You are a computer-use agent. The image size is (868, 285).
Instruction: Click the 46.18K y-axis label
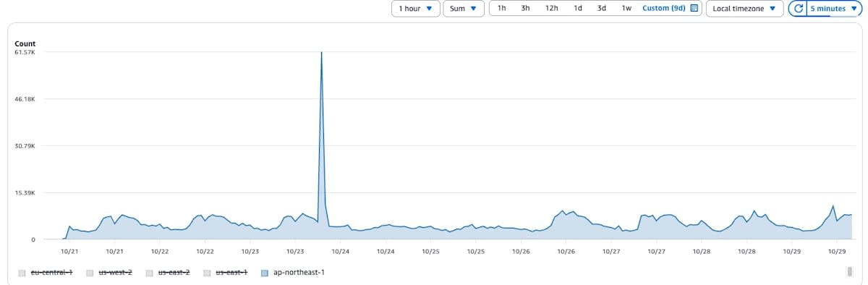(x=25, y=99)
